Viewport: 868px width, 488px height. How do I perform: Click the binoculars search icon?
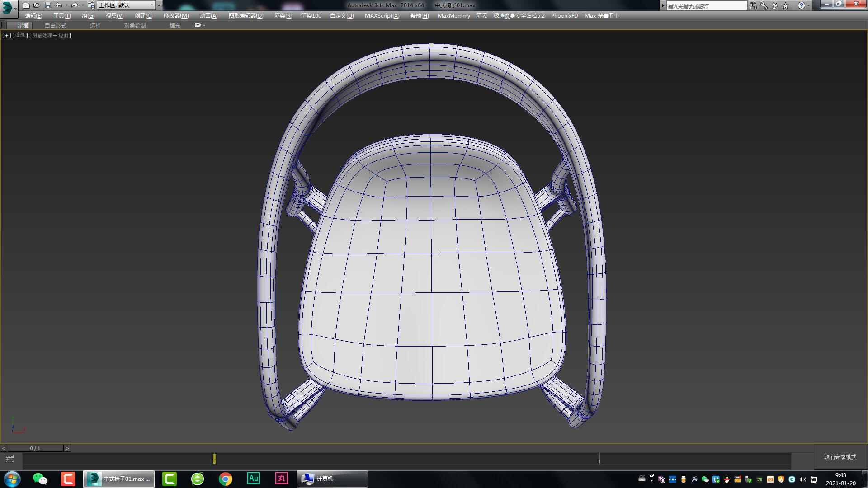753,5
